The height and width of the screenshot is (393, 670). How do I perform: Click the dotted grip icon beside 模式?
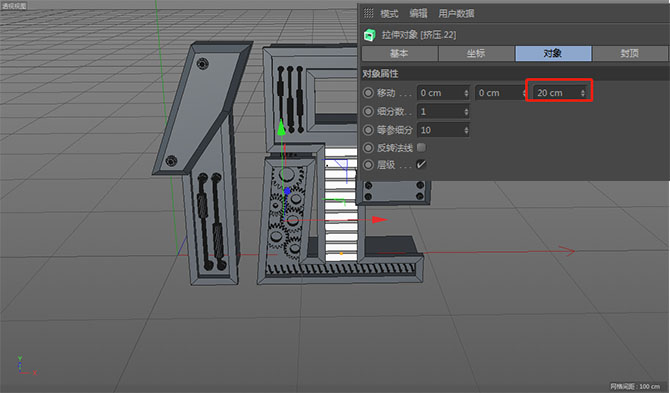click(x=368, y=13)
